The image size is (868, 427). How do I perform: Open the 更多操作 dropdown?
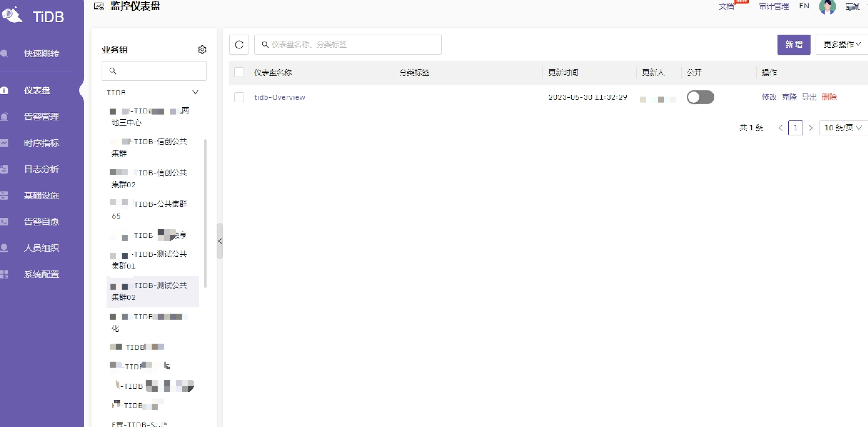(x=842, y=44)
